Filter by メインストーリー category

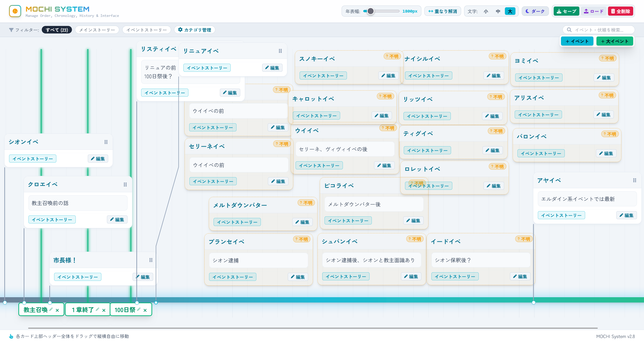pyautogui.click(x=97, y=30)
